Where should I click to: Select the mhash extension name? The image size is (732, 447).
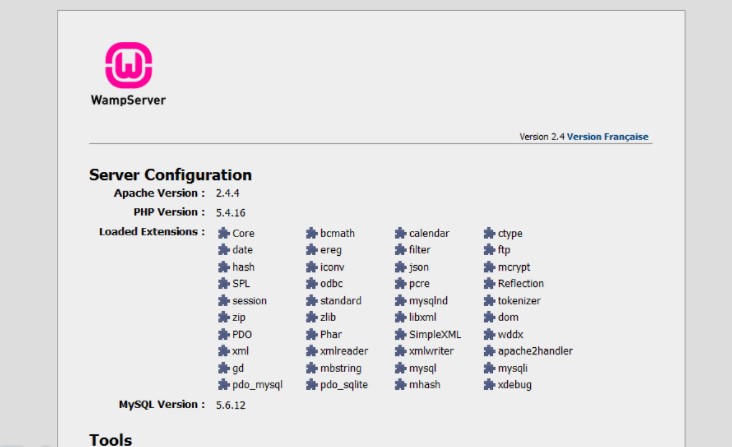tap(424, 384)
